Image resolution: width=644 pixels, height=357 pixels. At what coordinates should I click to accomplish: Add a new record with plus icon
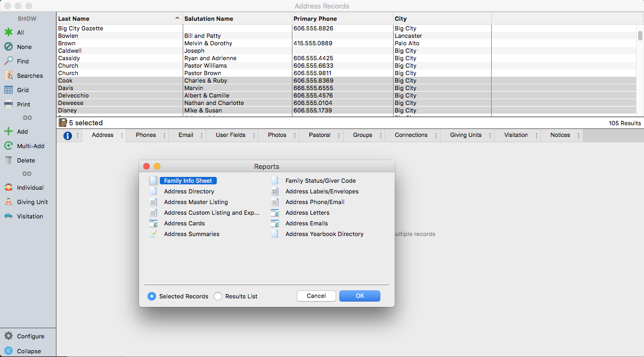(9, 132)
